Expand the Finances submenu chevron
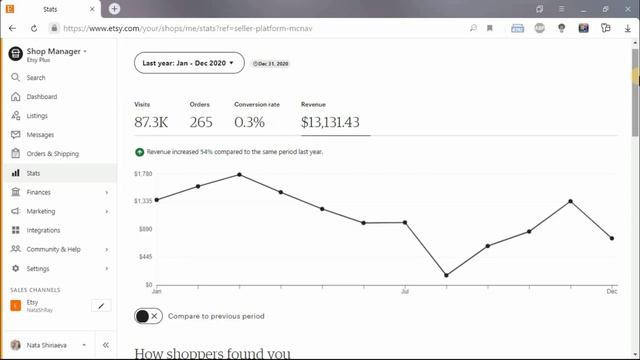This screenshot has height=360, width=640. pos(107,192)
